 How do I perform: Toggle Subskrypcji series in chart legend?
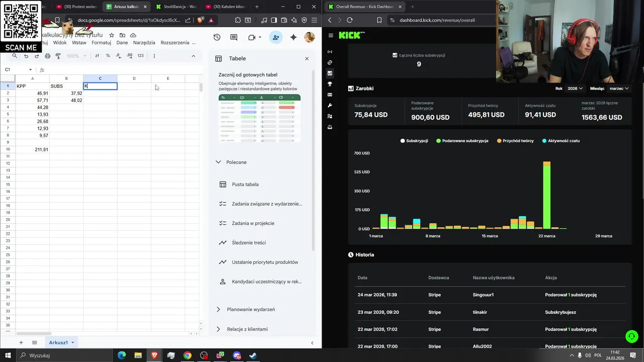414,141
